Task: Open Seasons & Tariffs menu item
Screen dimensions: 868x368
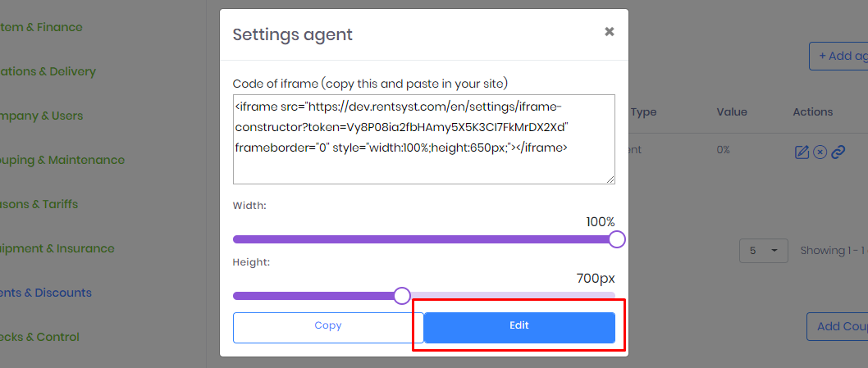Action: click(x=39, y=204)
